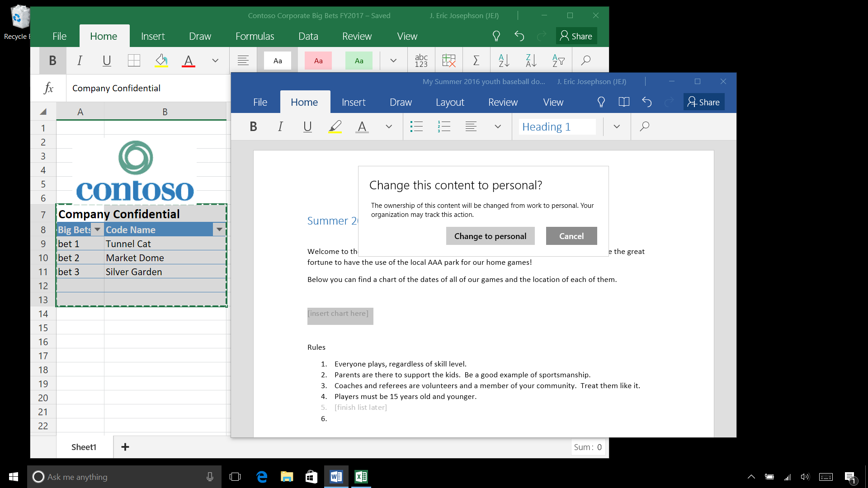Expand the Code Name column filter dropdown
This screenshot has width=868, height=488.
tap(220, 230)
